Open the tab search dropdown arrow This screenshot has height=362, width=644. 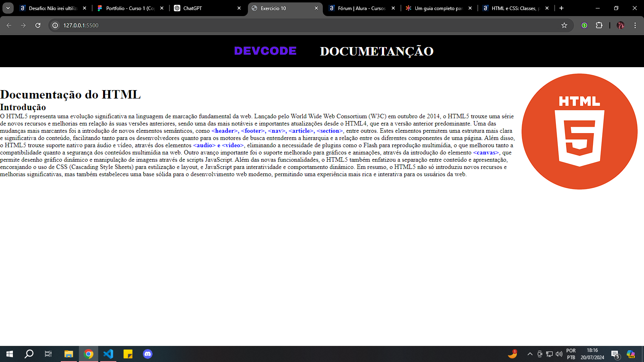coord(8,8)
